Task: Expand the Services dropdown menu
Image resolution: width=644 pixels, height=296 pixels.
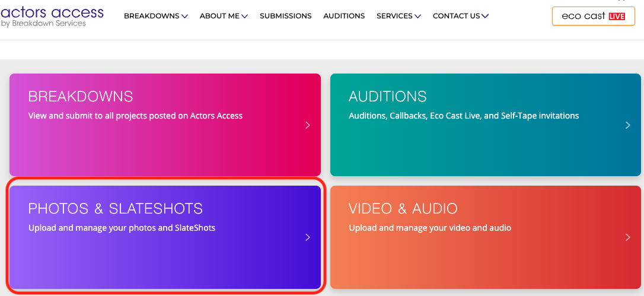Action: 399,16
